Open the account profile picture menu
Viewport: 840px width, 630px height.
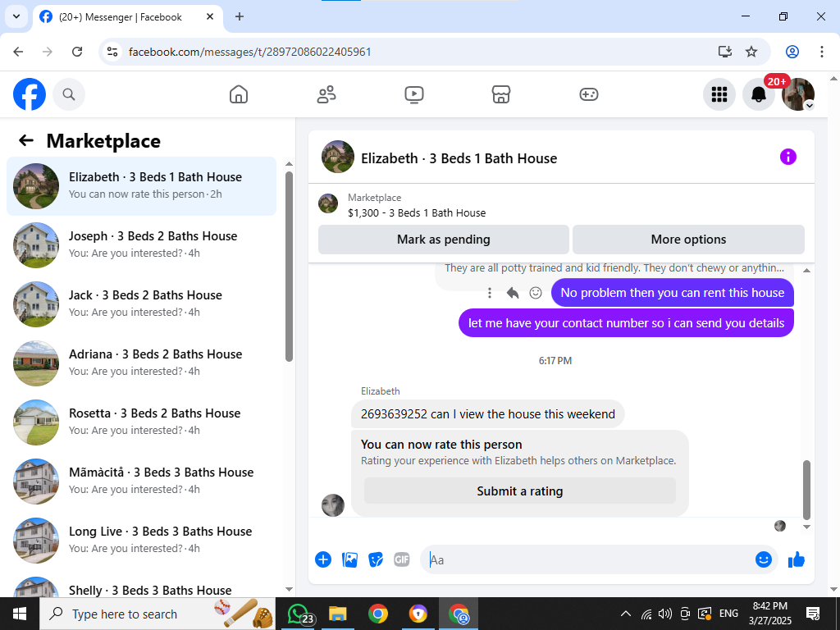[x=798, y=94]
